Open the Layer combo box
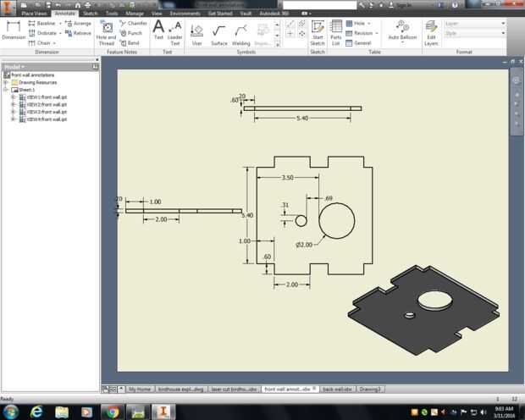525x420 pixels. pyautogui.click(x=475, y=24)
